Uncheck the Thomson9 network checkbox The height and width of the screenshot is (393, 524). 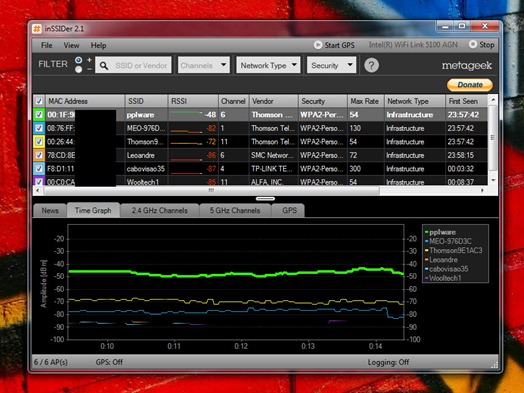tap(39, 142)
